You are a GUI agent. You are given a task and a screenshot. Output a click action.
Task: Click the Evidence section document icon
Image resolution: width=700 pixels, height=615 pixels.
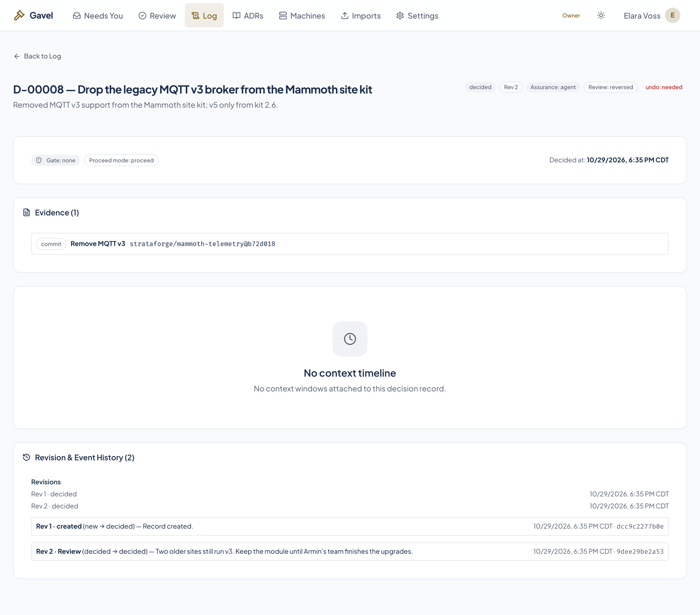click(27, 212)
